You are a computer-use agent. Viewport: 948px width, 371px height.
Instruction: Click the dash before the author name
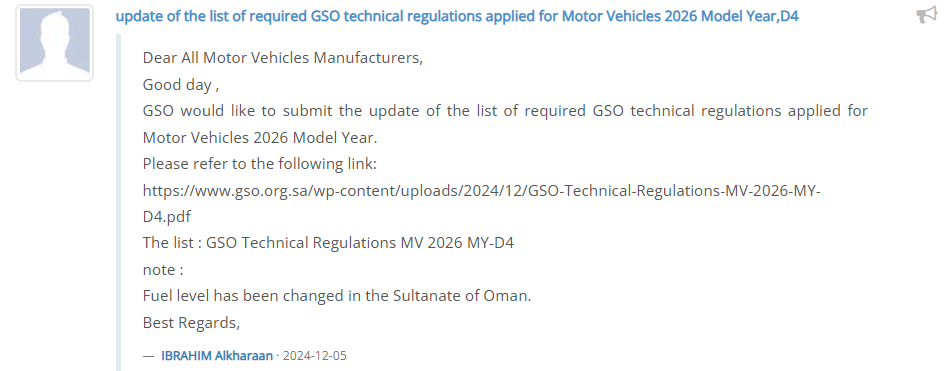coord(149,356)
